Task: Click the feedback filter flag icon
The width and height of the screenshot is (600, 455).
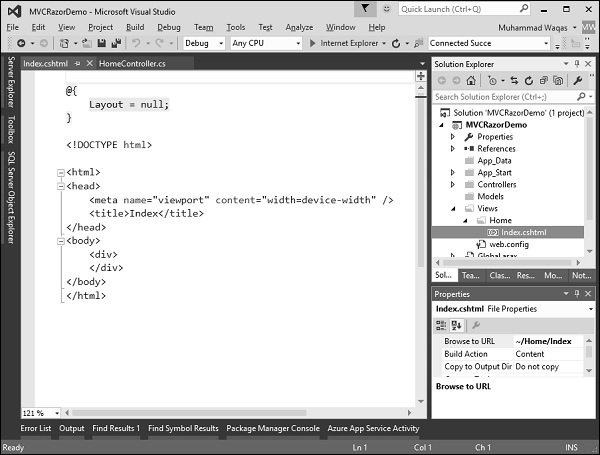Action: click(x=365, y=9)
